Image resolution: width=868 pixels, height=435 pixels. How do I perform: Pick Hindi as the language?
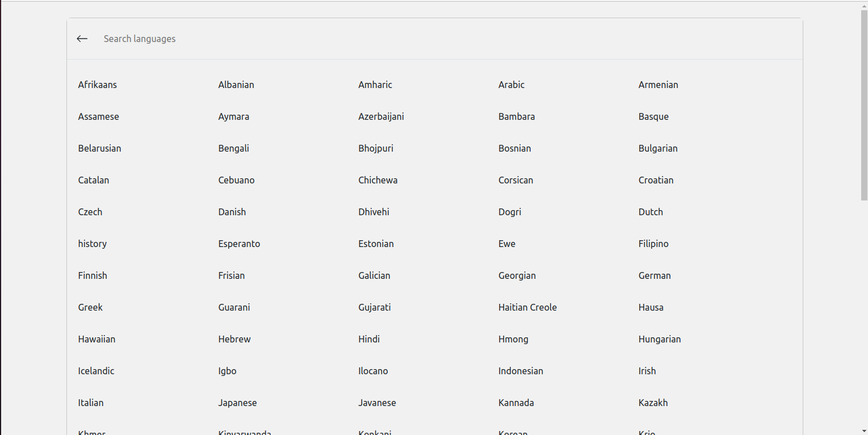(x=369, y=339)
